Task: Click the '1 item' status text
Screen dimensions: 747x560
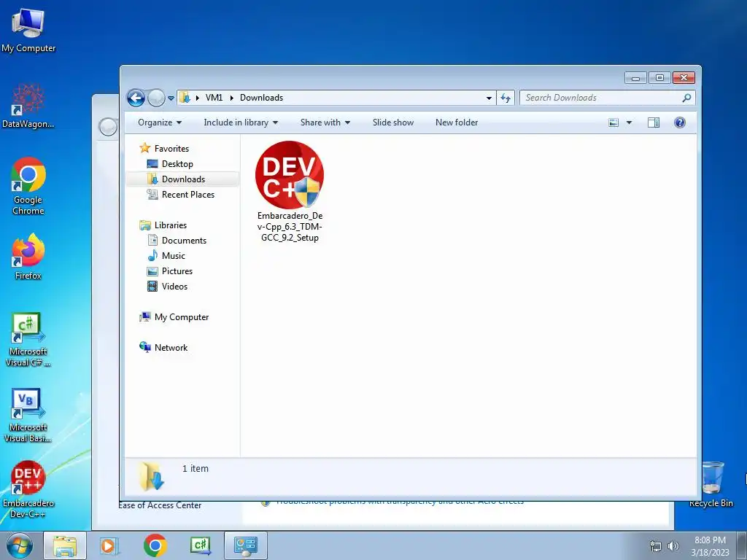Action: (196, 469)
